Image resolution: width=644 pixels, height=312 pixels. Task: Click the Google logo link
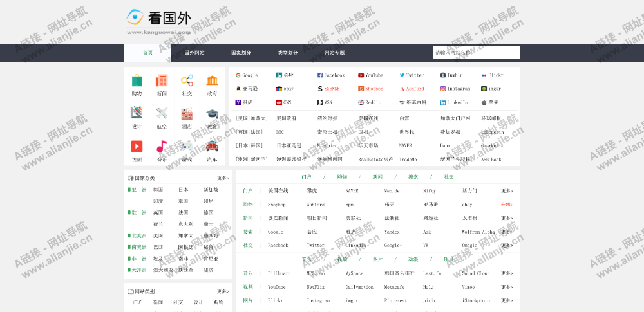tap(247, 75)
